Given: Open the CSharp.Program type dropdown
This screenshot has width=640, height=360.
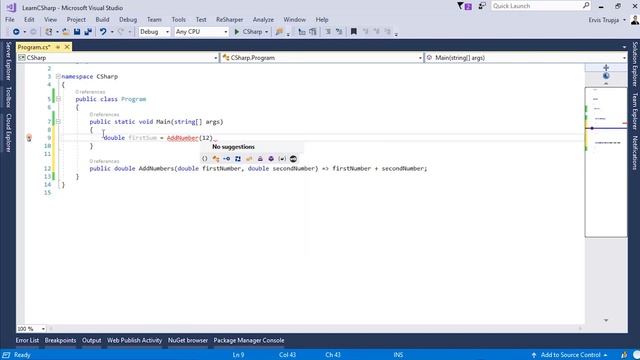Looking at the screenshot, I should pyautogui.click(x=322, y=58).
